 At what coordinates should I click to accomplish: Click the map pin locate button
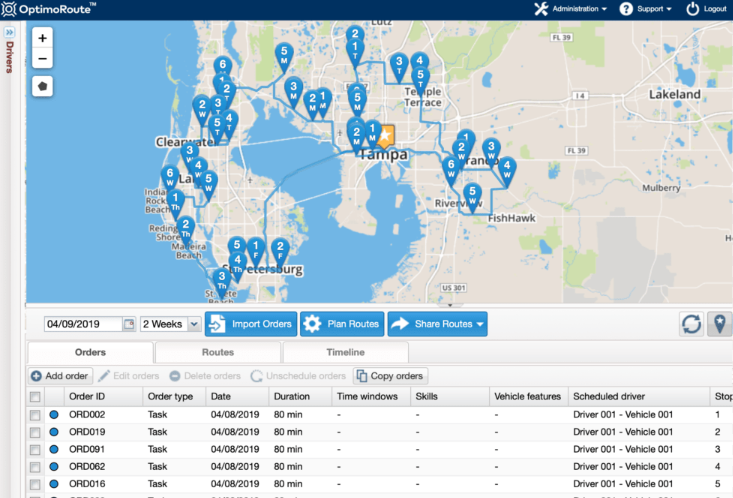tap(720, 324)
